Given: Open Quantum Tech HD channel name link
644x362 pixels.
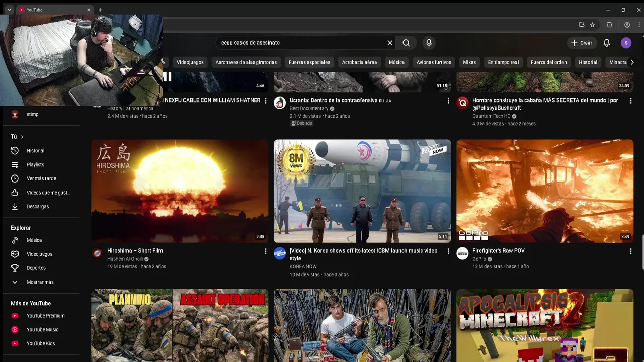Looking at the screenshot, I should 491,116.
